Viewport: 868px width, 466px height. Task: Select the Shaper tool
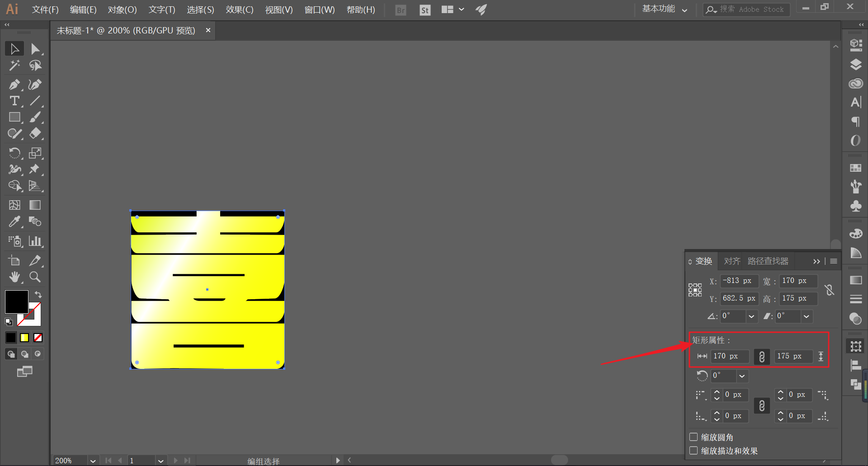(14, 134)
